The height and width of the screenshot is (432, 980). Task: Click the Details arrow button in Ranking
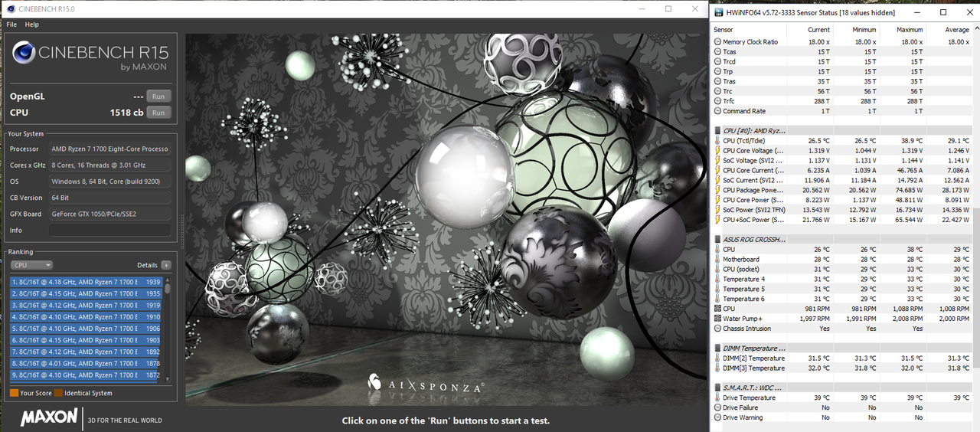pyautogui.click(x=166, y=265)
